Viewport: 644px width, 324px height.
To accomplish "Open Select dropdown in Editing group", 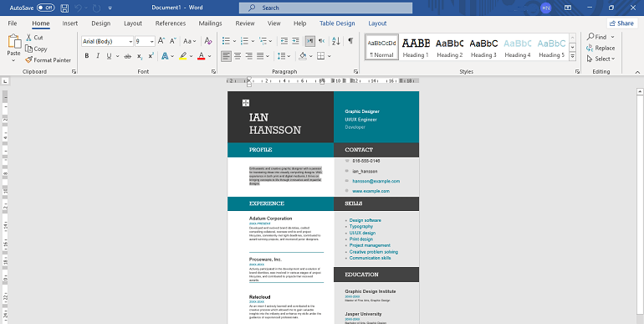I will [x=601, y=59].
